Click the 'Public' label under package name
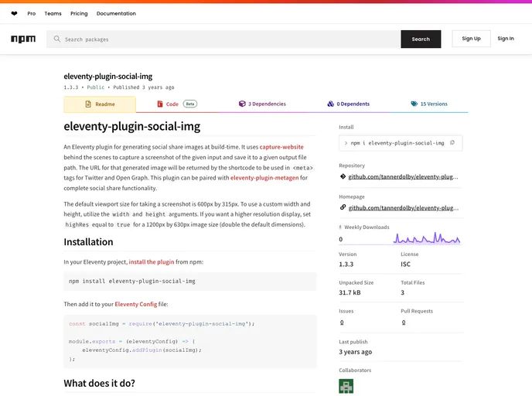 [96, 87]
